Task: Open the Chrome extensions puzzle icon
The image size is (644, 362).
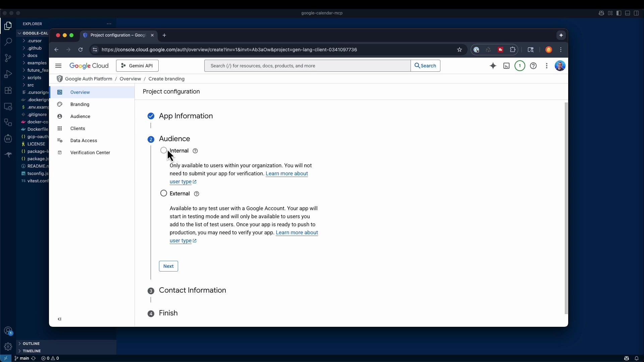Action: click(x=513, y=50)
